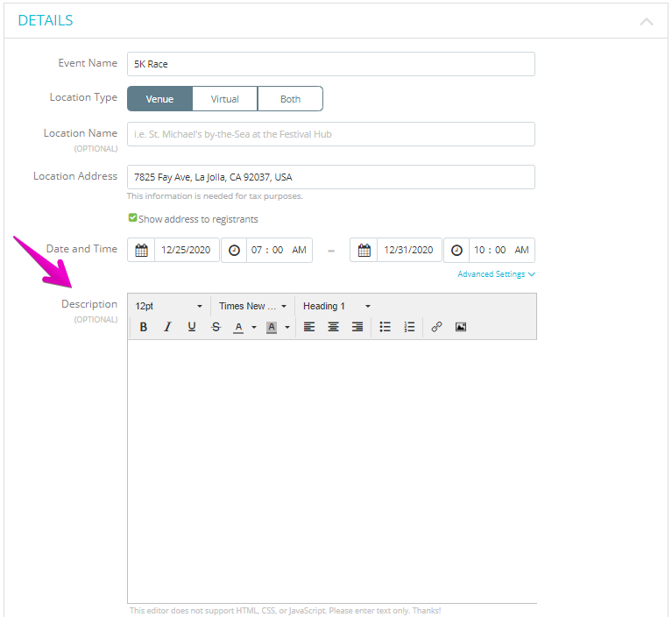Image resolution: width=672 pixels, height=617 pixels.
Task: Open the Heading 1 style dropdown
Action: (x=336, y=306)
